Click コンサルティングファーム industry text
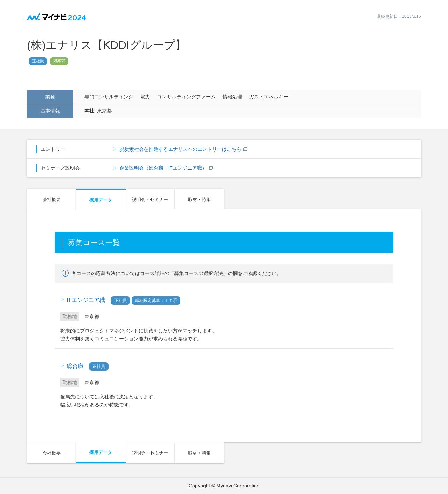Viewport: 448px width, 494px height. tap(186, 97)
